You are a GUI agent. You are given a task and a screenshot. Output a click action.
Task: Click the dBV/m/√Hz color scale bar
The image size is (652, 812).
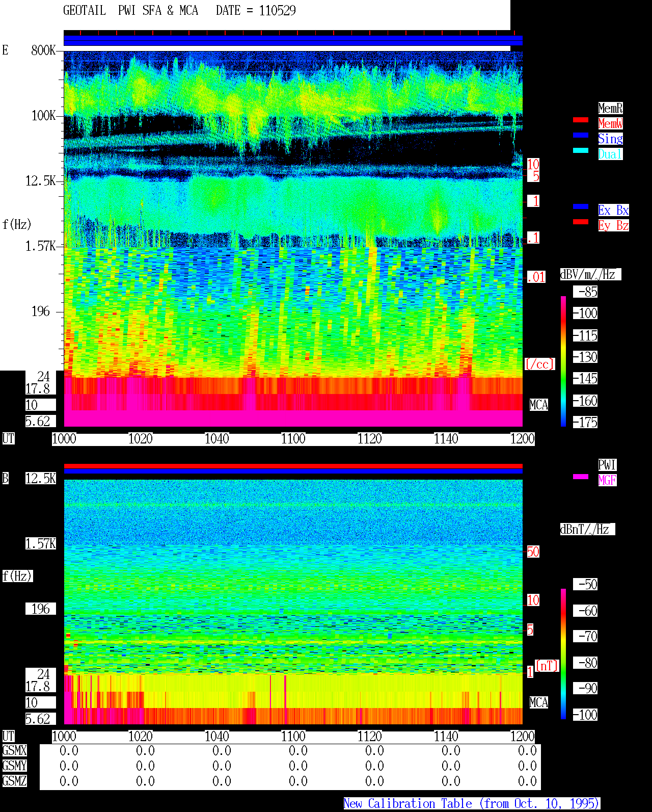[x=563, y=361]
